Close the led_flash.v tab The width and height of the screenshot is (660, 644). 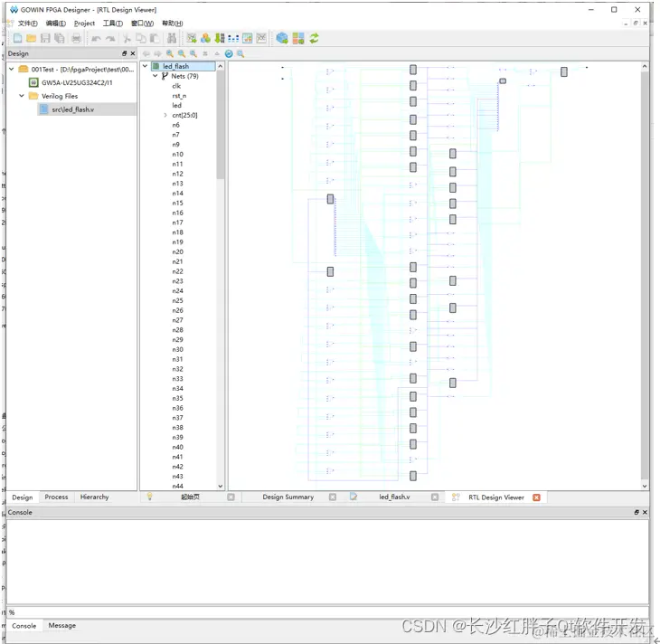(435, 497)
